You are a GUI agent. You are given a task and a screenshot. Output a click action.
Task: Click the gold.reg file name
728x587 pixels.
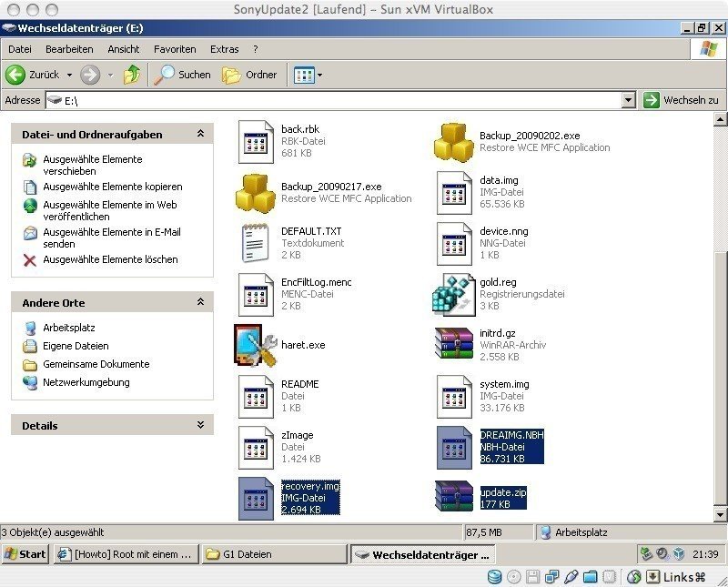point(498,282)
